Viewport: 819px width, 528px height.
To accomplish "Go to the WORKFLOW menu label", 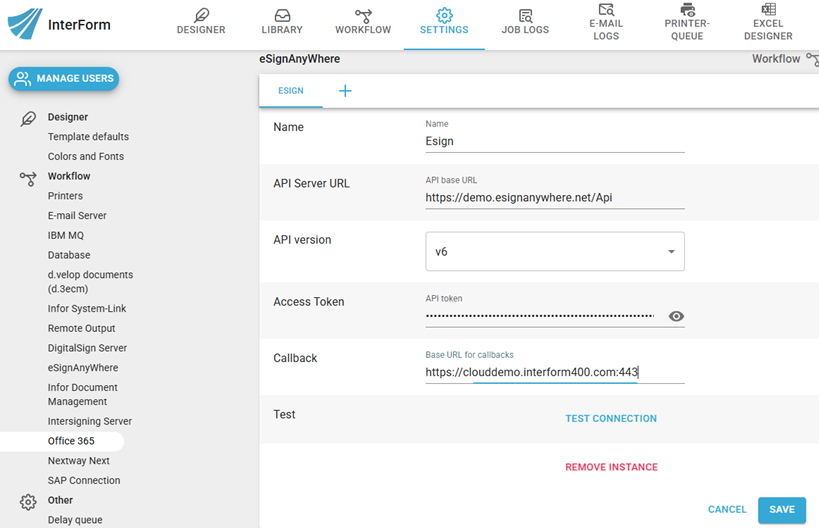I will click(363, 30).
